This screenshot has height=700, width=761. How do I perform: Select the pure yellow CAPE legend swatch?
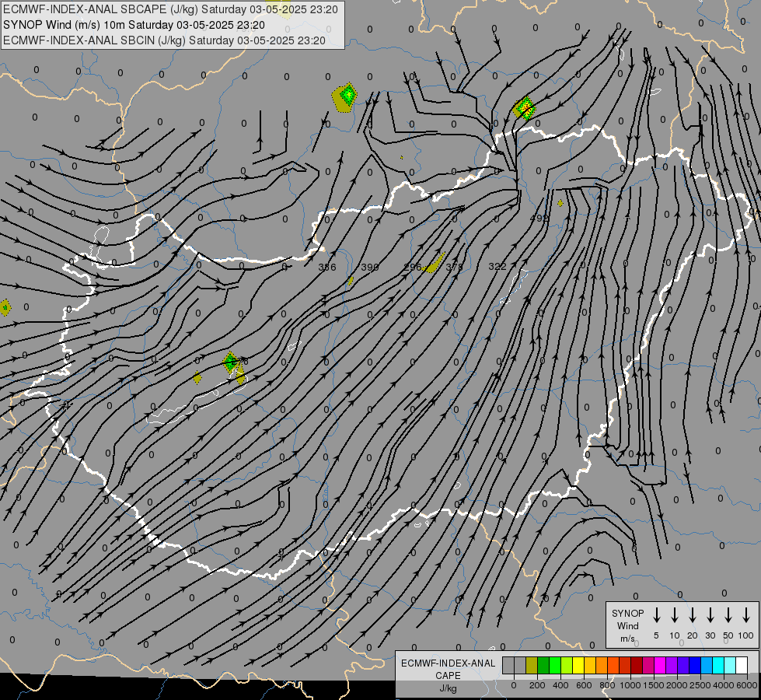point(578,666)
